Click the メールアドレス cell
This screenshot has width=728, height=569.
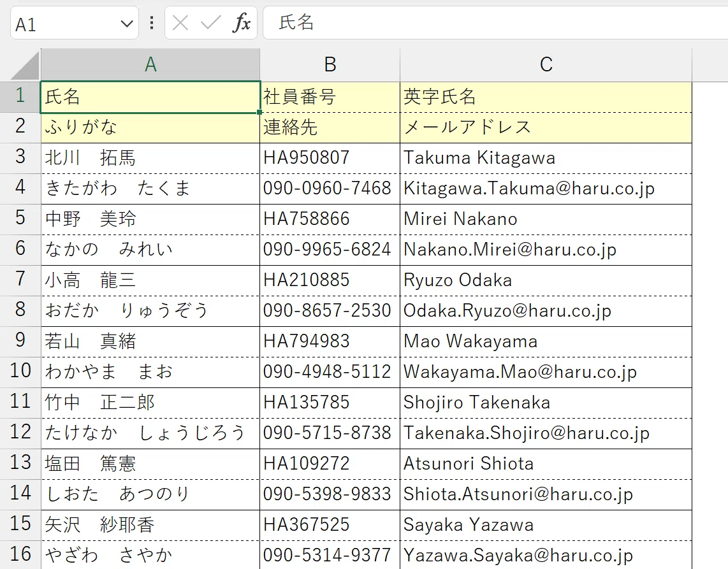tap(546, 127)
